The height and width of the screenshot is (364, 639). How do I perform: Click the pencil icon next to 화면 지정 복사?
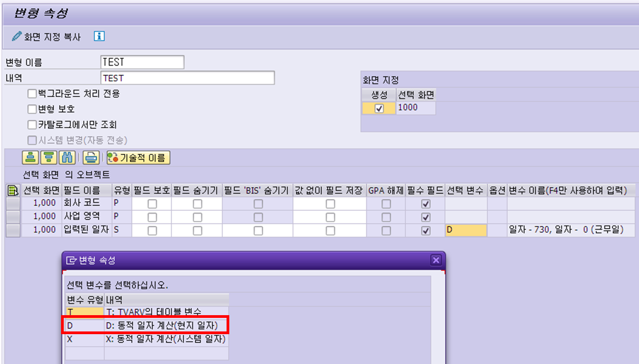point(17,36)
